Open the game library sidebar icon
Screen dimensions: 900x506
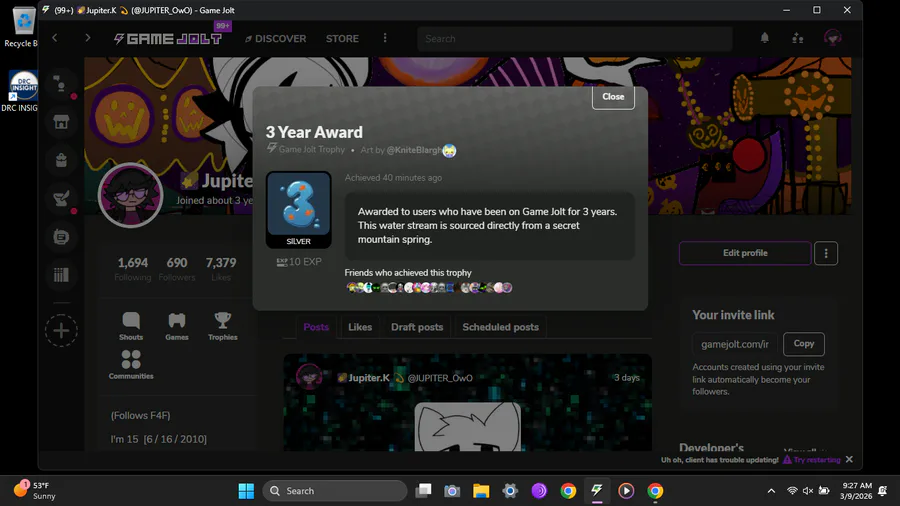coord(61,275)
